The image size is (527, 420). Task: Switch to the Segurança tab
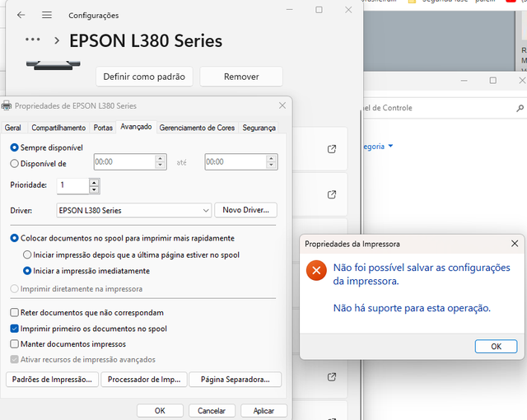coord(259,128)
